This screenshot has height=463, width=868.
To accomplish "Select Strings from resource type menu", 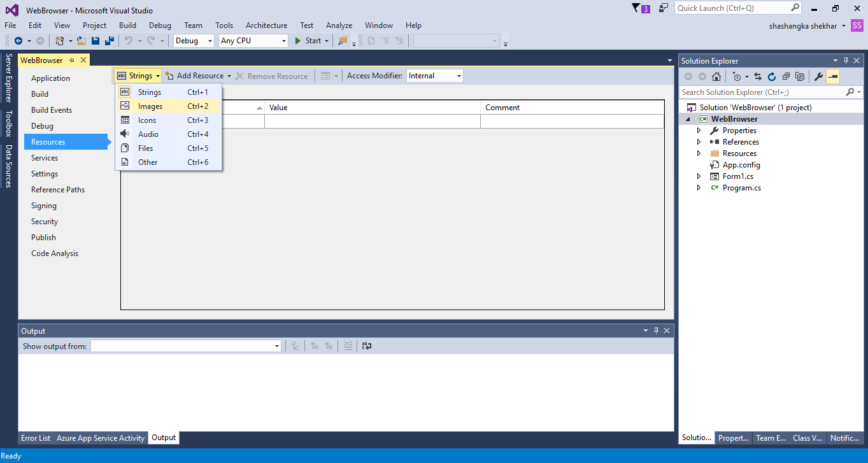I will 168,92.
